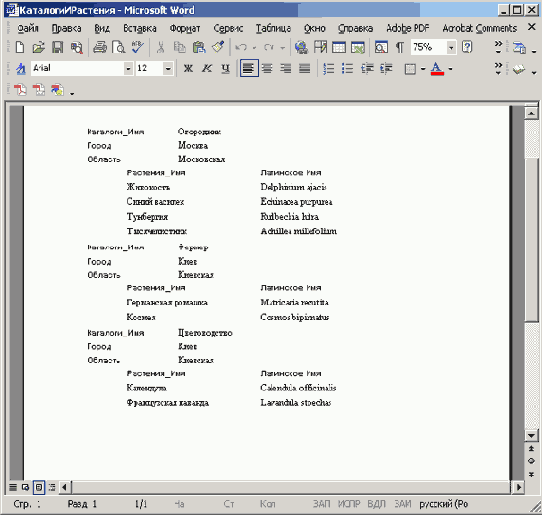
Task: Paste from the clipboard
Action: pos(199,47)
